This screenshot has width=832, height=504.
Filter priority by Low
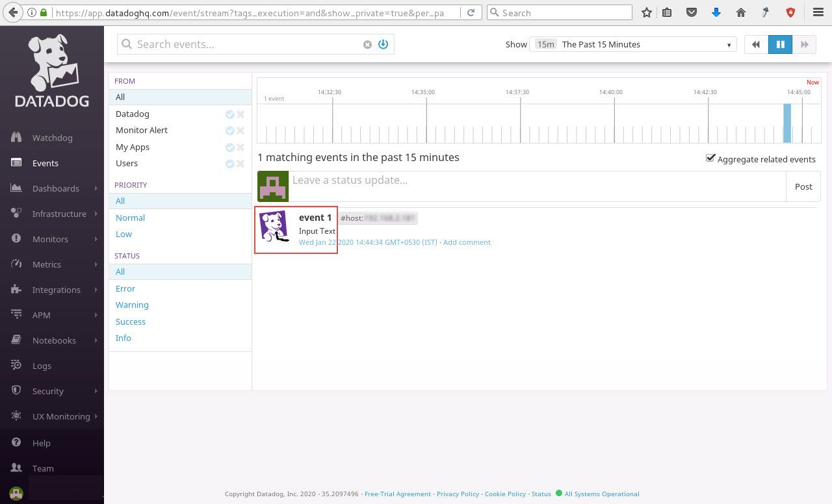click(x=123, y=234)
